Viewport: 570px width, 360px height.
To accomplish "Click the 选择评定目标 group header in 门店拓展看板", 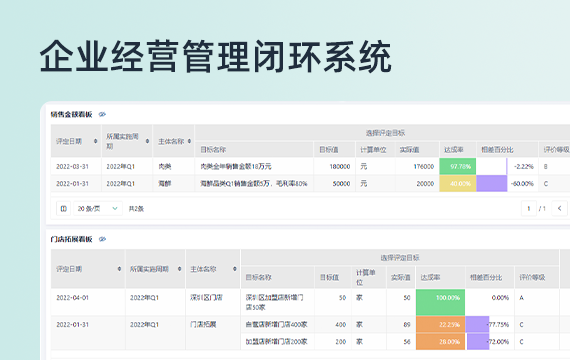I will pos(400,258).
